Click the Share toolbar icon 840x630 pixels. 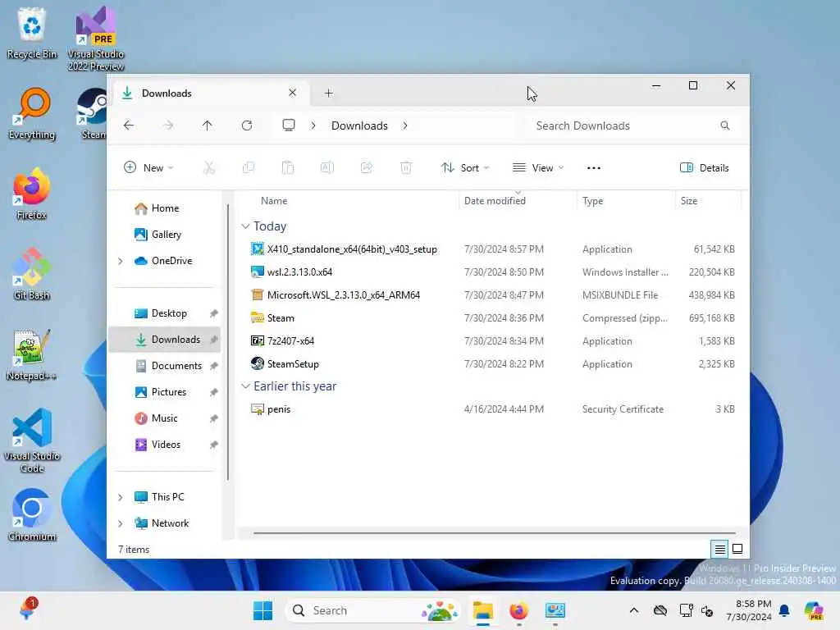coord(367,167)
